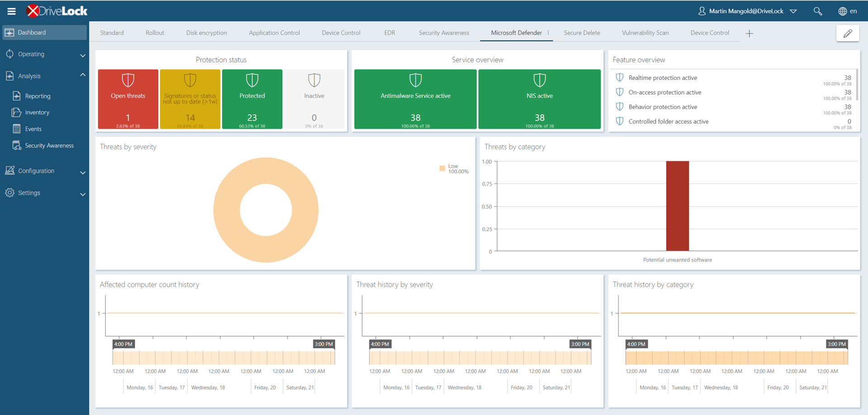The image size is (868, 415).
Task: Click the Analysis sidebar icon
Action: point(9,76)
